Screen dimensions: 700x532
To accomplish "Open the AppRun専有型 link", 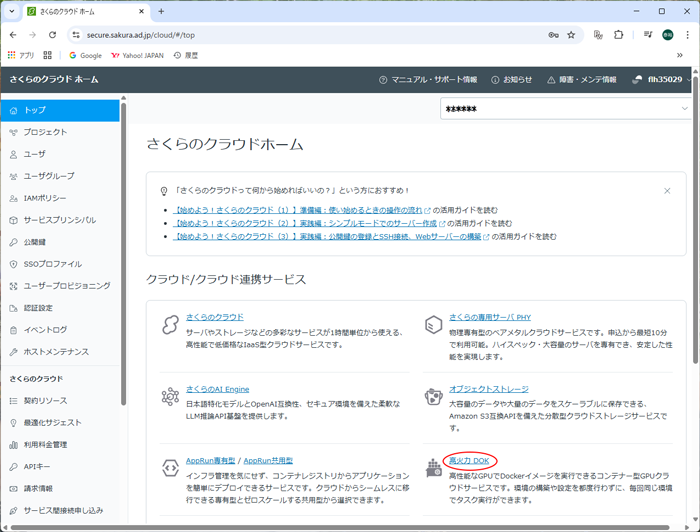I will coord(210,461).
